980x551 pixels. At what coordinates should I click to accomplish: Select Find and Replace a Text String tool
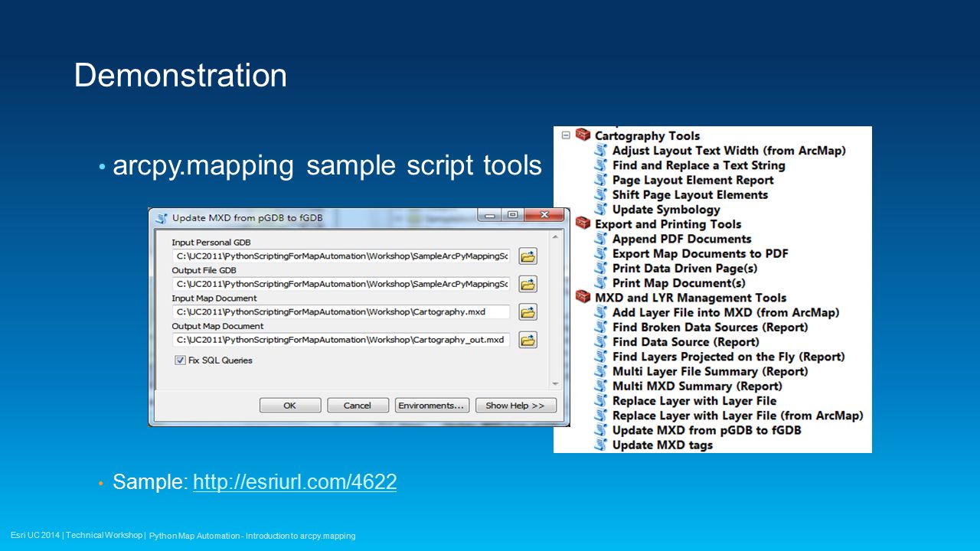coord(698,165)
